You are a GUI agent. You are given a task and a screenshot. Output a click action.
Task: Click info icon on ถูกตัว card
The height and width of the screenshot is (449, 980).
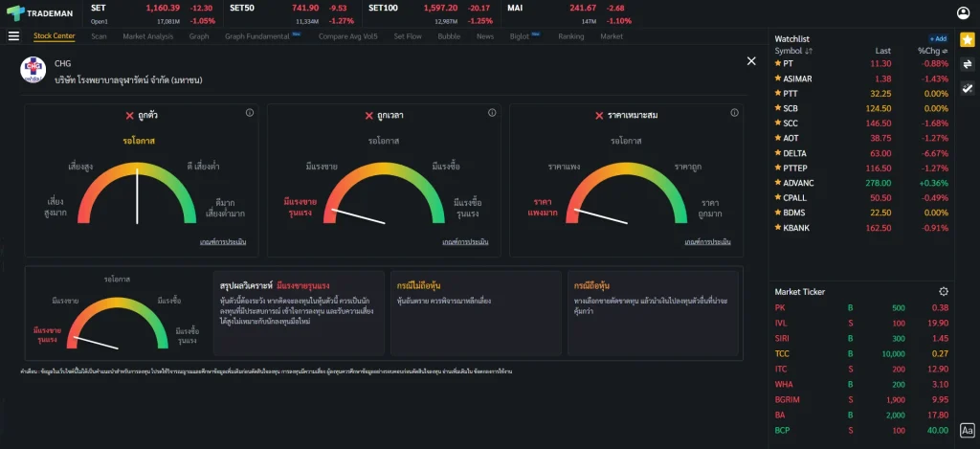[x=250, y=113]
